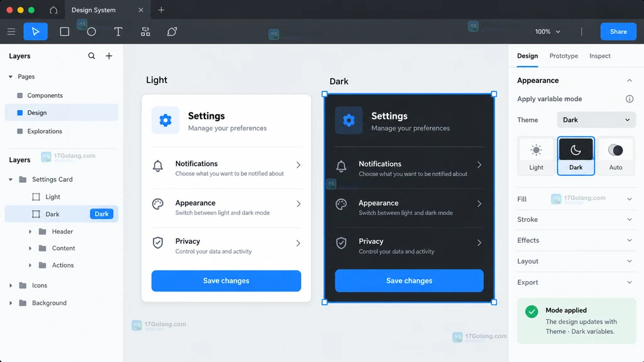The width and height of the screenshot is (644, 362).
Task: Choose Light theme mode option
Action: pos(536,156)
